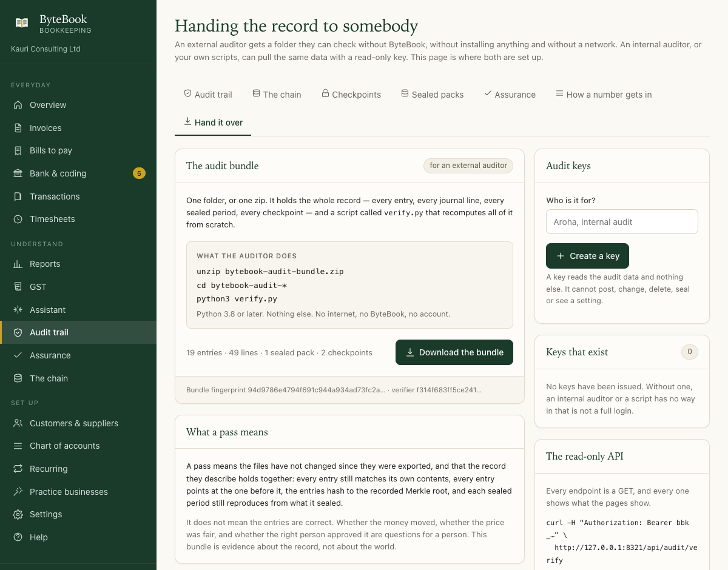This screenshot has width=728, height=570.
Task: Click the Bills to pay receipt icon
Action: pyautogui.click(x=18, y=150)
